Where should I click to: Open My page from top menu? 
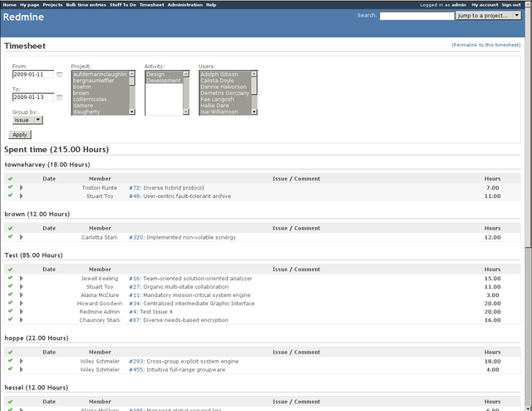coord(30,5)
